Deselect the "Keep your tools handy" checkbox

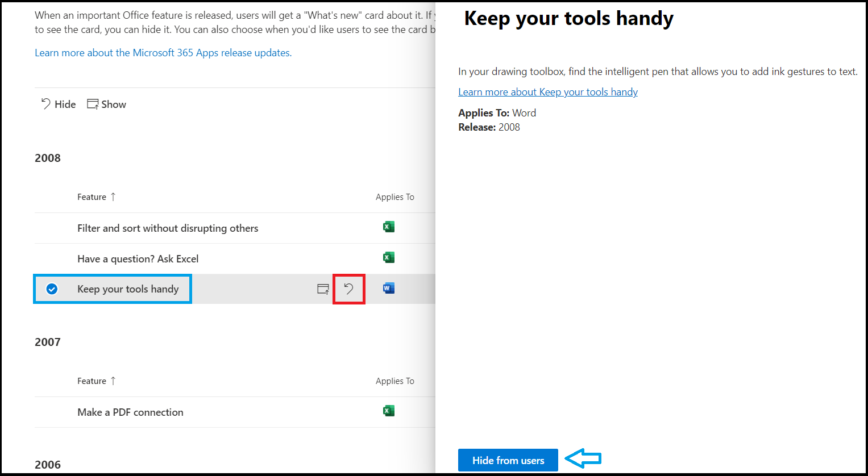[51, 289]
